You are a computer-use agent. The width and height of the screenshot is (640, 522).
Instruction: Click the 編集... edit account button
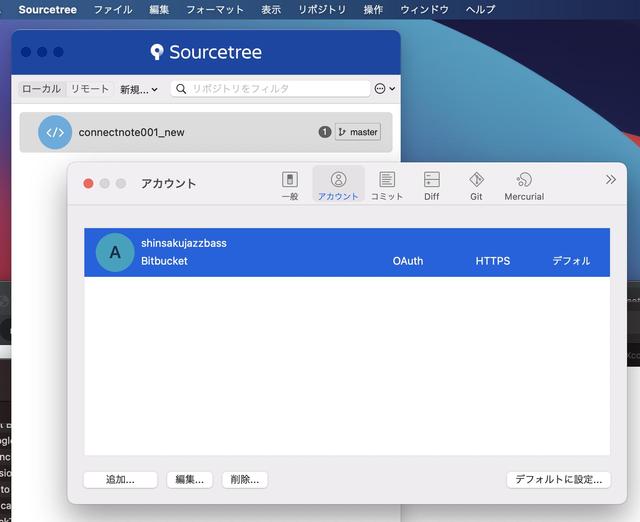click(189, 480)
